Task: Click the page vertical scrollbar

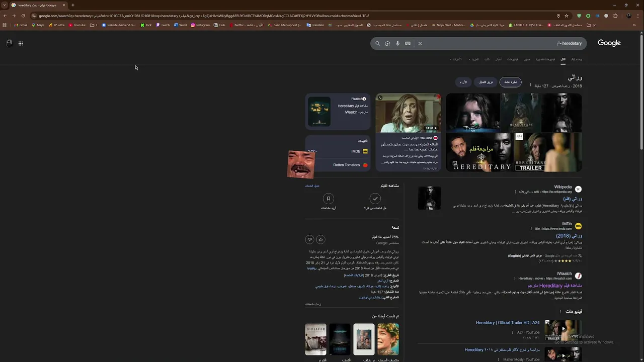Action: (x=641, y=93)
